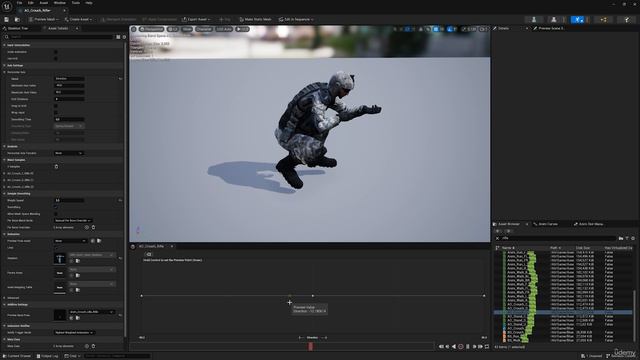Switch to Skeleton editing mode
This screenshot has height=360, width=640.
pyautogui.click(x=533, y=19)
